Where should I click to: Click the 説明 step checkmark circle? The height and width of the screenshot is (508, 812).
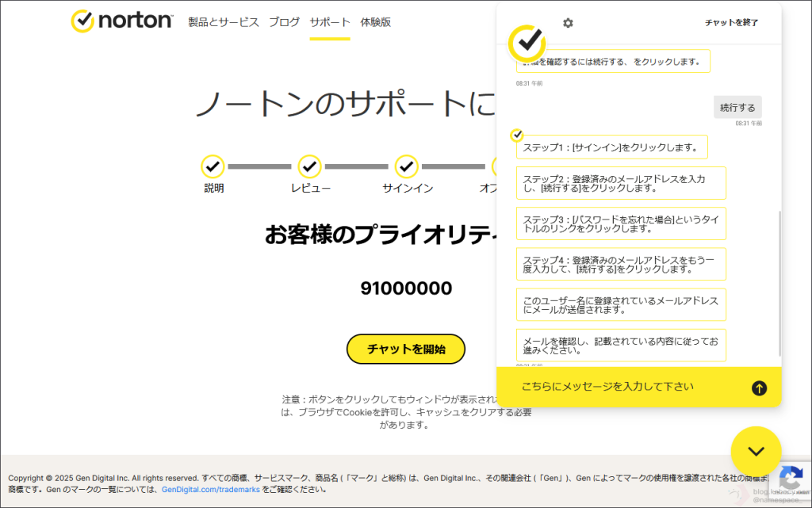pos(213,166)
